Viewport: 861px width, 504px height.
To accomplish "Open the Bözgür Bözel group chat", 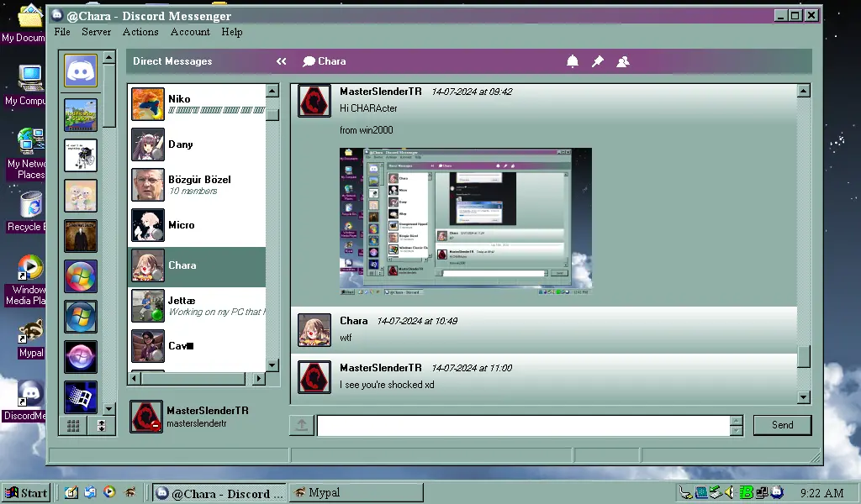I will tap(197, 185).
